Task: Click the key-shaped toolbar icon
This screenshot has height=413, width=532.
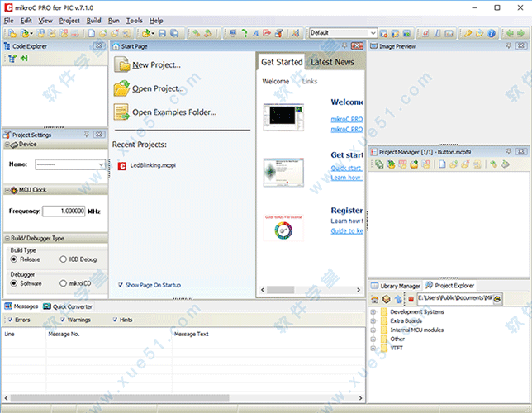Action: (468, 33)
